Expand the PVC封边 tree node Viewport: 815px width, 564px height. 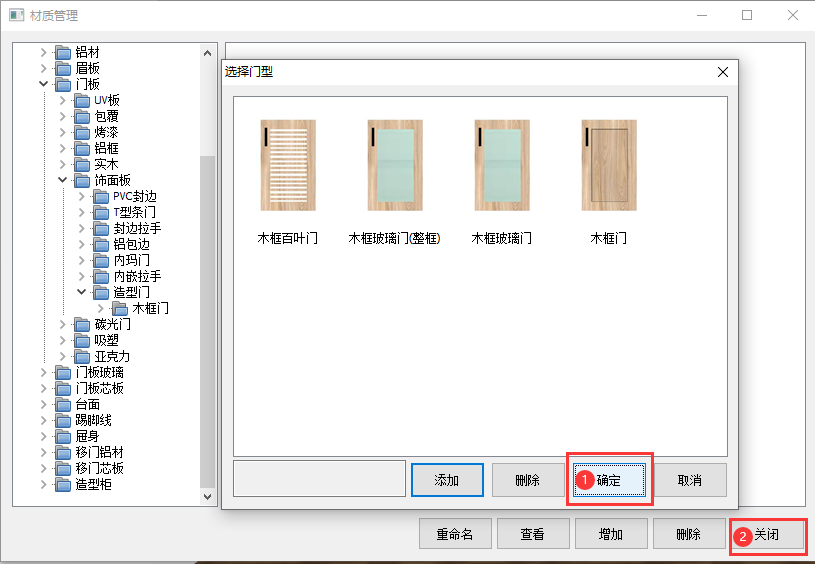(x=82, y=196)
